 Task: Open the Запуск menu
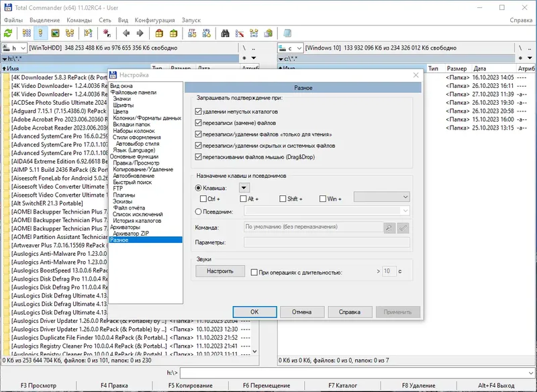191,20
